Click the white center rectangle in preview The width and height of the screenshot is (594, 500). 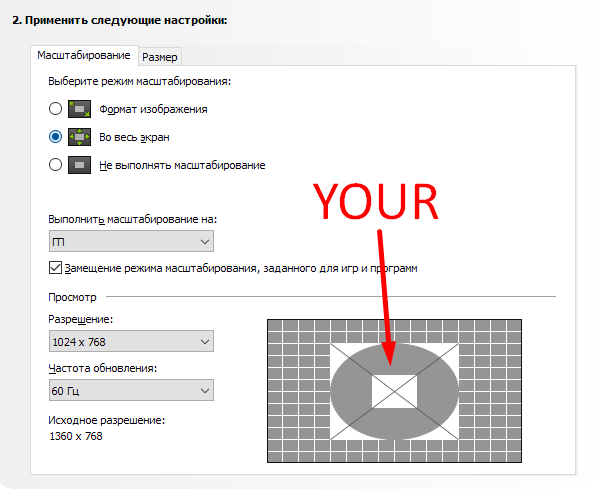(394, 392)
